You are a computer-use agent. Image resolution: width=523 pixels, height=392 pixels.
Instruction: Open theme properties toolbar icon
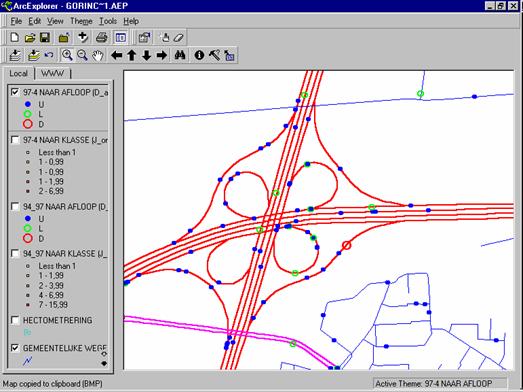coord(144,37)
